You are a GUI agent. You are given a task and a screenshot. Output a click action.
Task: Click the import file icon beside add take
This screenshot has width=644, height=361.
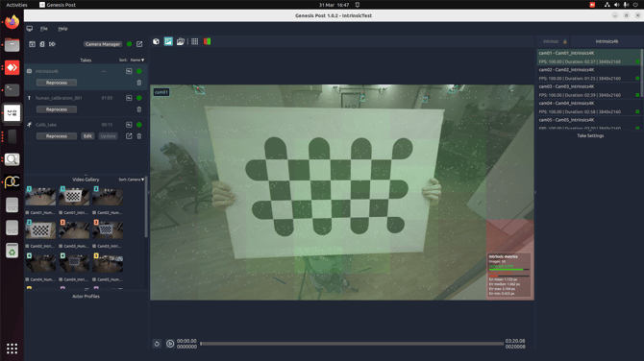pos(42,44)
